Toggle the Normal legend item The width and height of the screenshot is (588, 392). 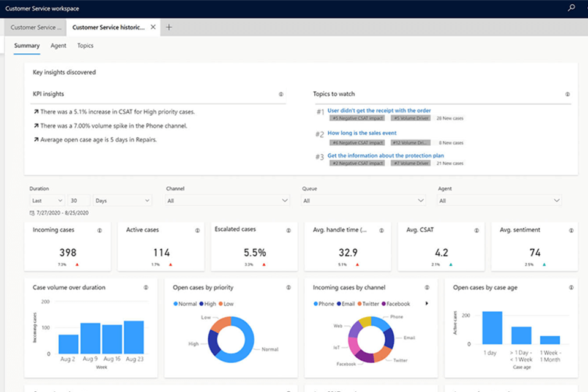point(185,304)
